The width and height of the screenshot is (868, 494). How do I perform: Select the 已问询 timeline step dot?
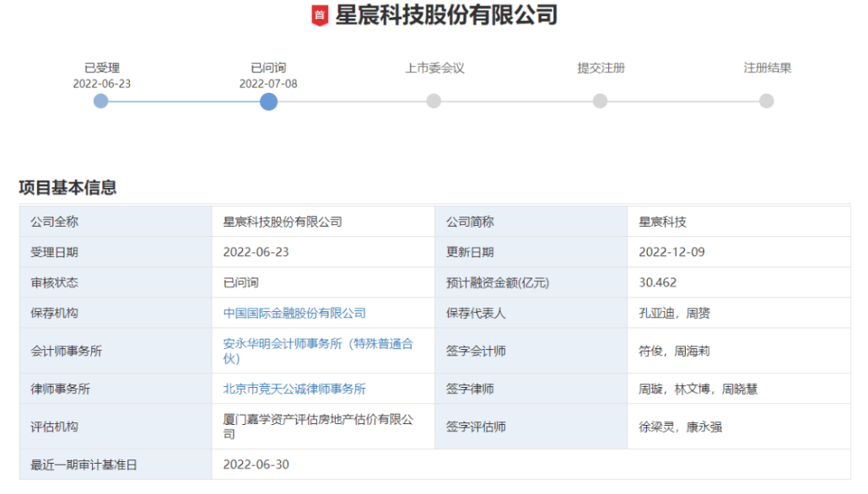click(x=268, y=102)
